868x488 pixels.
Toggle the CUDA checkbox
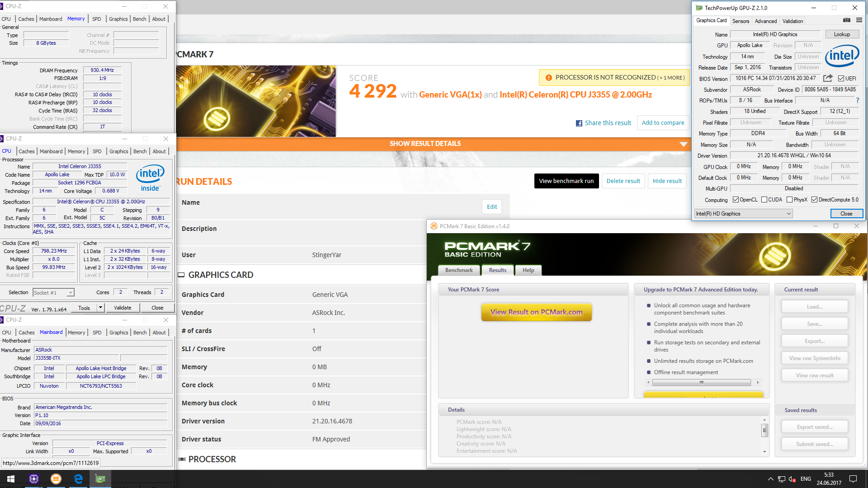click(x=764, y=200)
